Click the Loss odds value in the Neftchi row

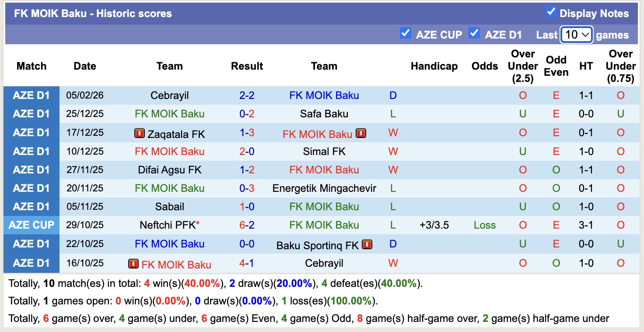click(484, 225)
